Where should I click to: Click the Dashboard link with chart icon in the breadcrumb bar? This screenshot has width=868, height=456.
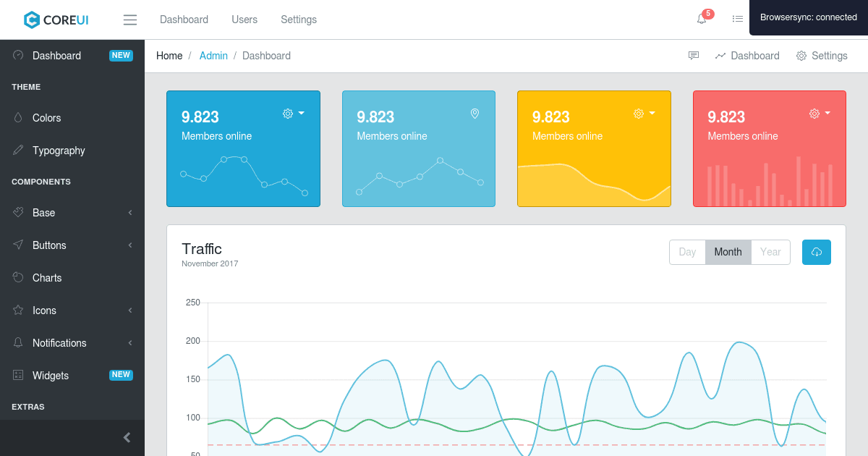[x=747, y=56]
